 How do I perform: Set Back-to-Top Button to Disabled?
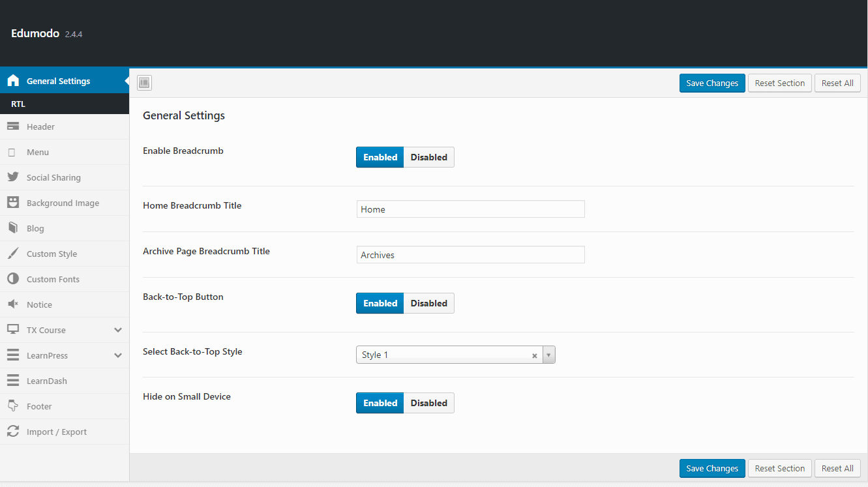[x=428, y=303]
